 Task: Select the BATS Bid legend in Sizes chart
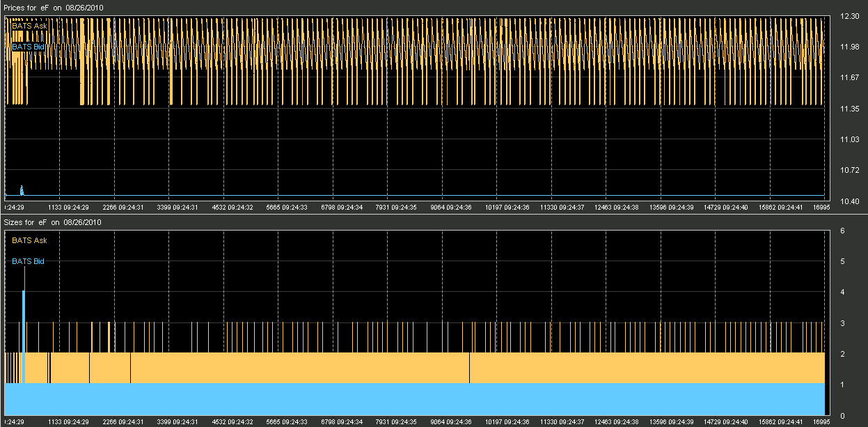pyautogui.click(x=29, y=261)
